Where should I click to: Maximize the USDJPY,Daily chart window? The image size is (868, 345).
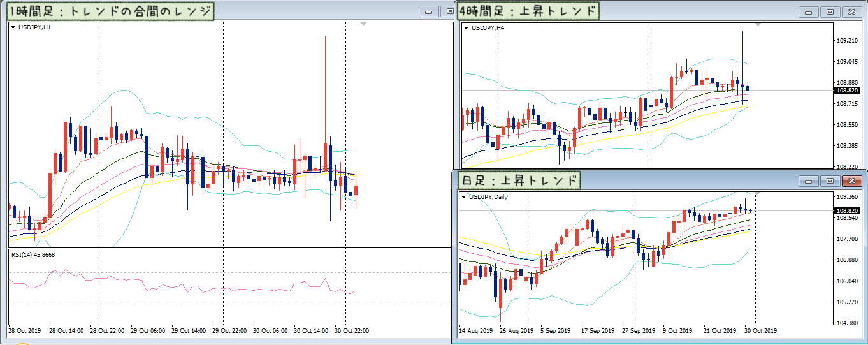point(830,181)
